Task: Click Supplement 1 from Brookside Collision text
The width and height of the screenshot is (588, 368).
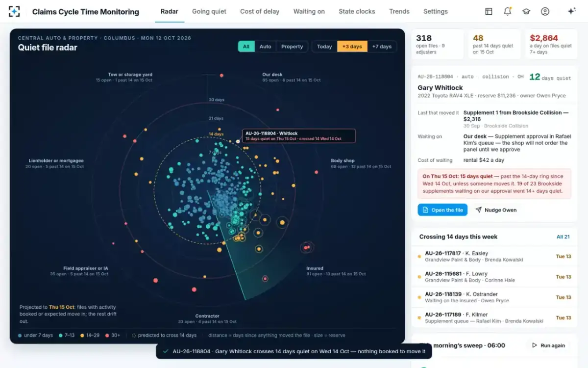Action: click(x=516, y=115)
